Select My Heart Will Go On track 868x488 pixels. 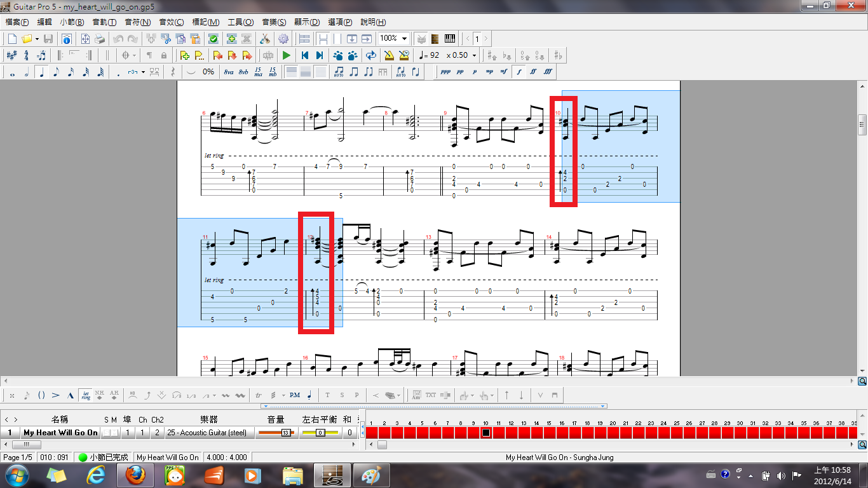coord(60,433)
